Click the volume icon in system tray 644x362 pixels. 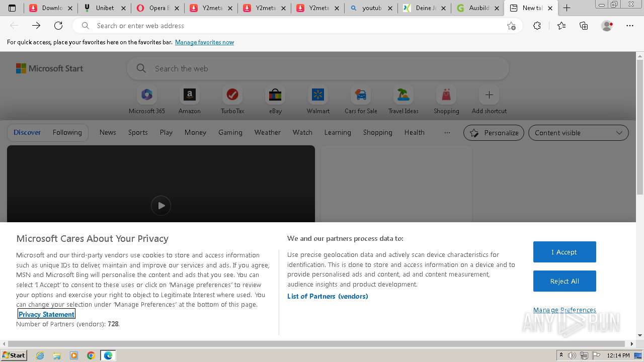pos(572,355)
